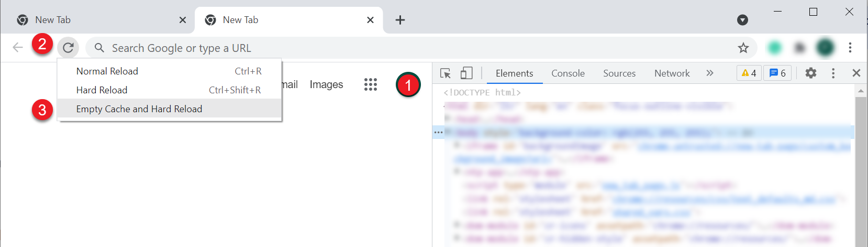Bookmark this page with the star icon

click(x=743, y=48)
